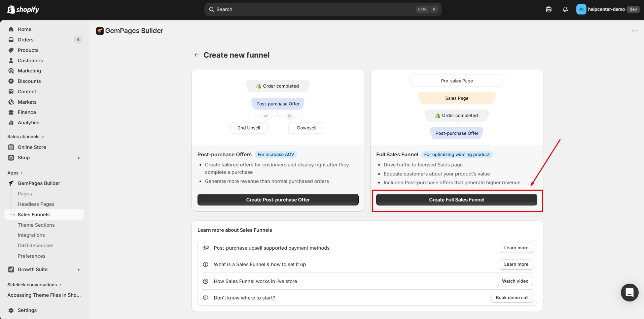
Task: Click the GemPages Builder app icon
Action: pyautogui.click(x=11, y=183)
